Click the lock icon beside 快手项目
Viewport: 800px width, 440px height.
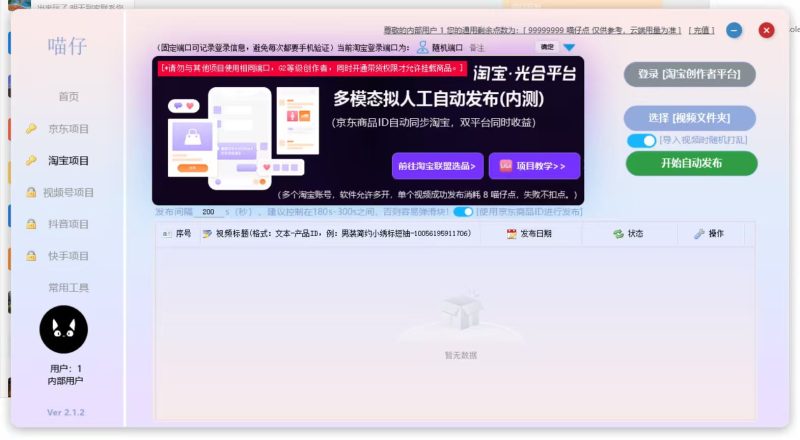tap(31, 256)
